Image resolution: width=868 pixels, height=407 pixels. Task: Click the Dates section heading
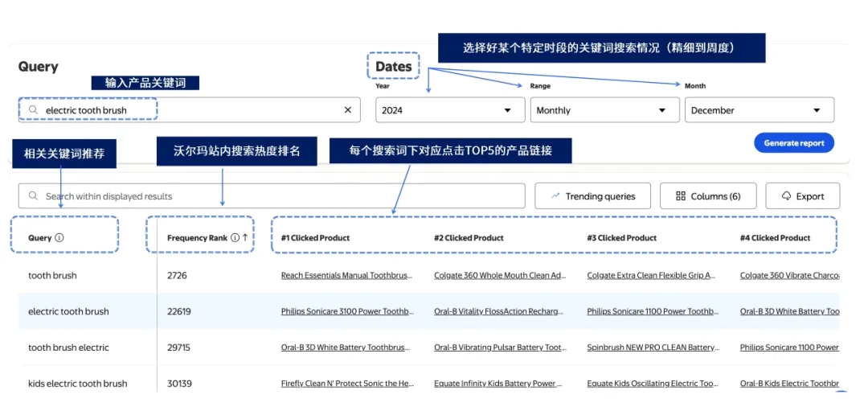[394, 67]
